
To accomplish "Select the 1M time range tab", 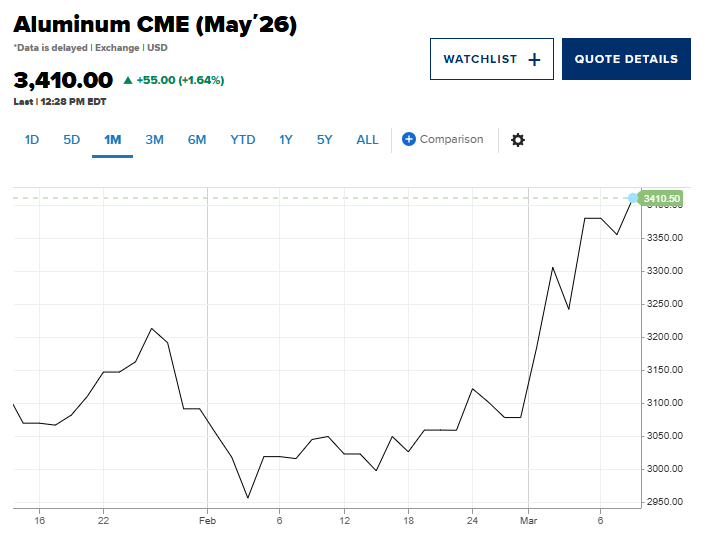I will pos(112,140).
